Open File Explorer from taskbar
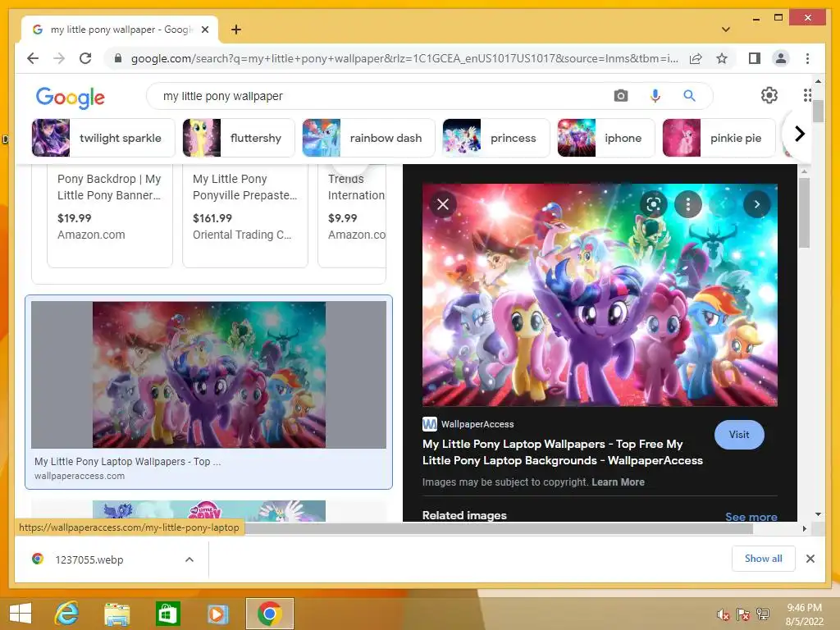The height and width of the screenshot is (630, 840). 116,614
